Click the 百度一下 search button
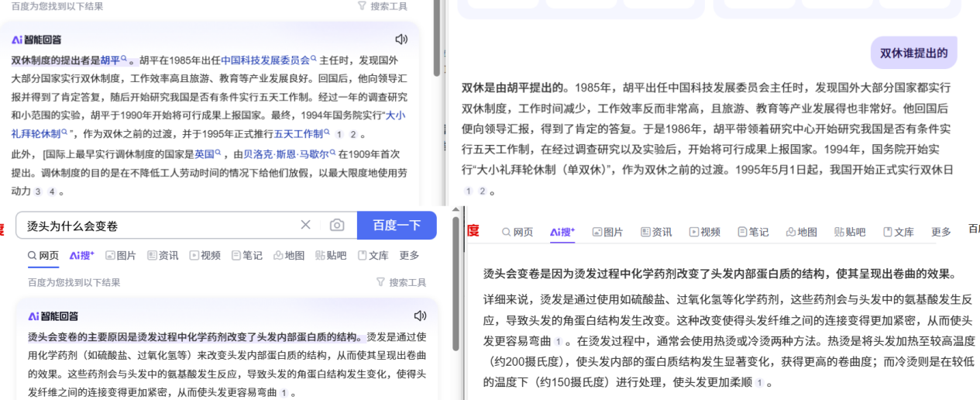The width and height of the screenshot is (980, 400). [397, 225]
